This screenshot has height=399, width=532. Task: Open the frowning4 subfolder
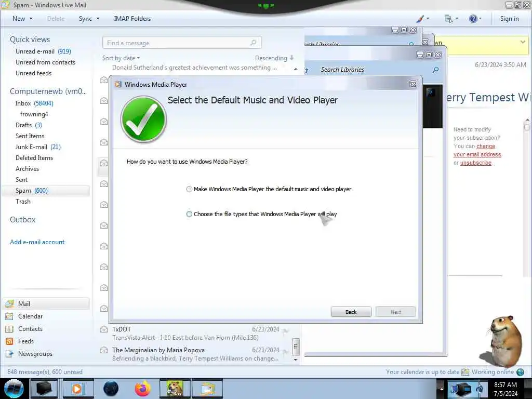(34, 114)
